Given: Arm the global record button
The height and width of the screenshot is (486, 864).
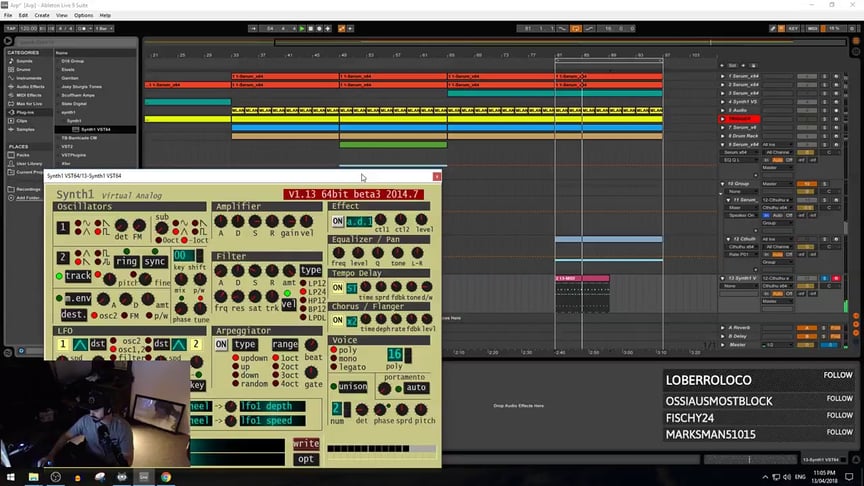Looking at the screenshot, I should click(x=319, y=29).
